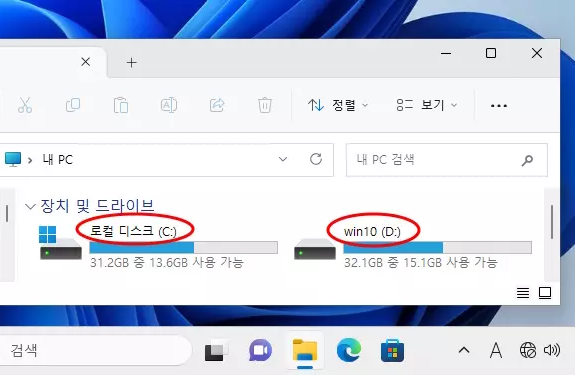Click the A input language indicator

coord(496,350)
